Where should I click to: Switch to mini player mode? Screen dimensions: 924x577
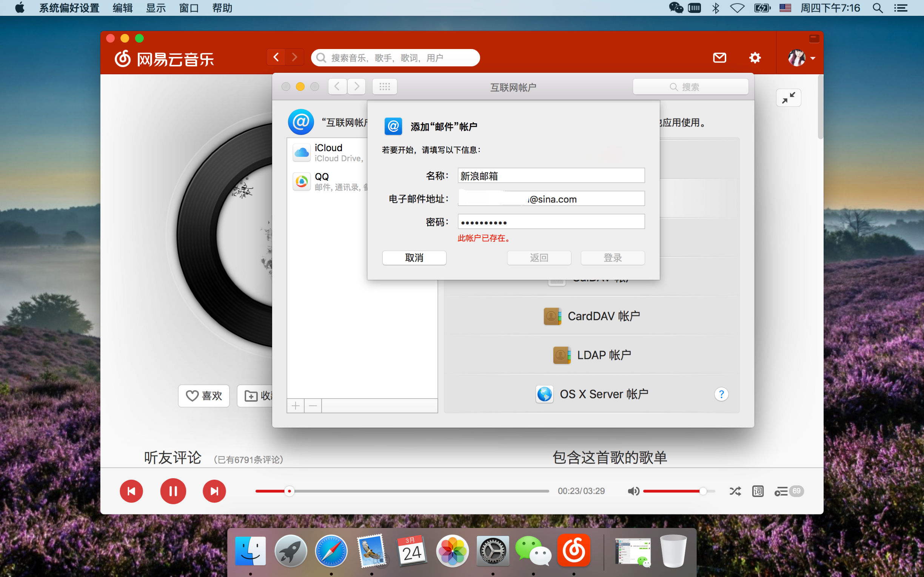[789, 98]
